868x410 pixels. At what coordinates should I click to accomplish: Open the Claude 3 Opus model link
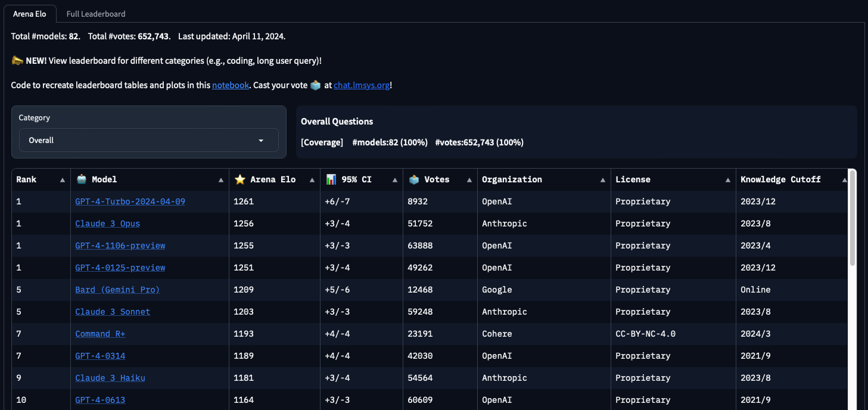(x=107, y=223)
